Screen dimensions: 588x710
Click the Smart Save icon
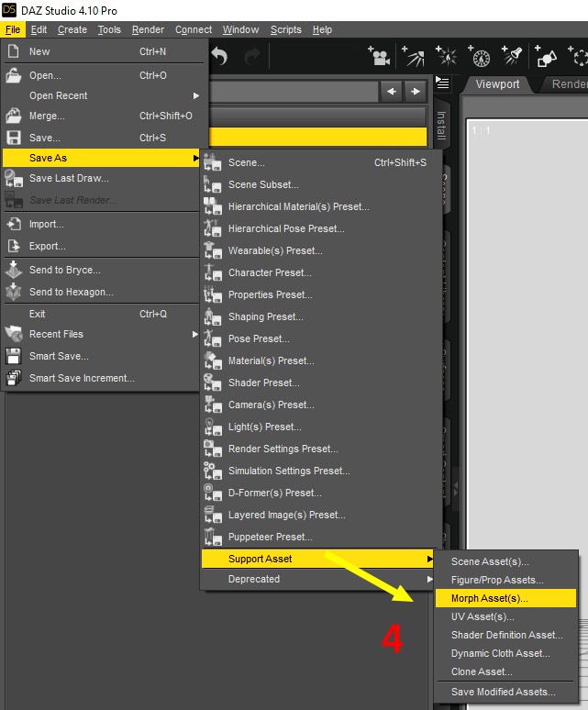coord(14,356)
